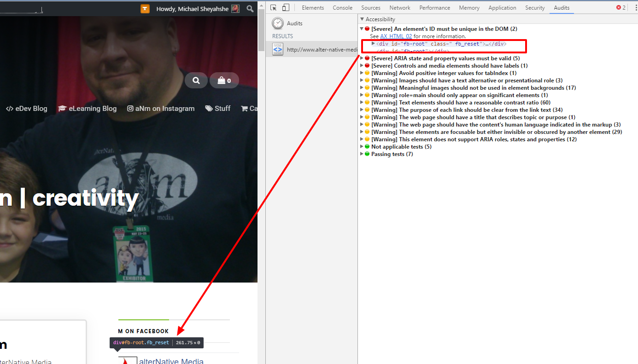Viewport: 638px width, 364px height.
Task: Click the Audits clock icon
Action: tap(278, 23)
